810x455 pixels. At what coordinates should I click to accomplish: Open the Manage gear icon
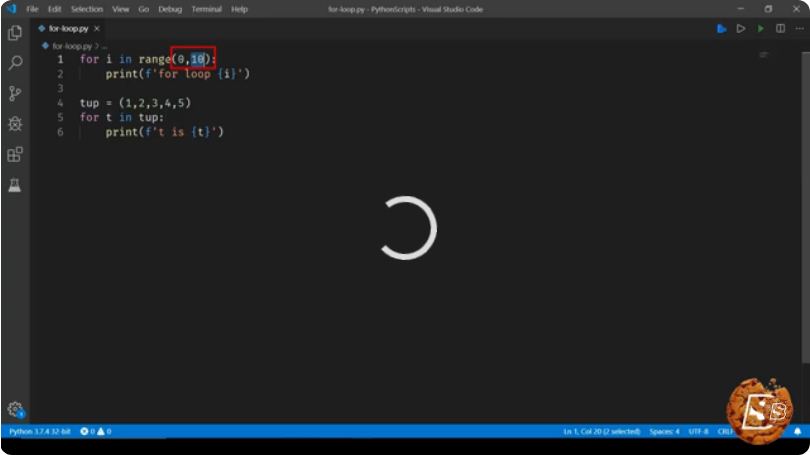coord(15,410)
